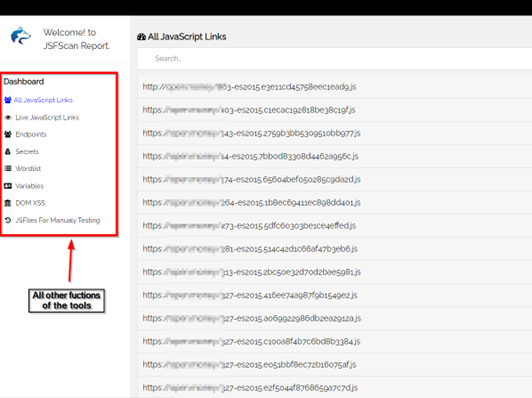This screenshot has width=532, height=398.
Task: Click the dashboard icon next to the All JavaScript Links heading
Action: (141, 37)
